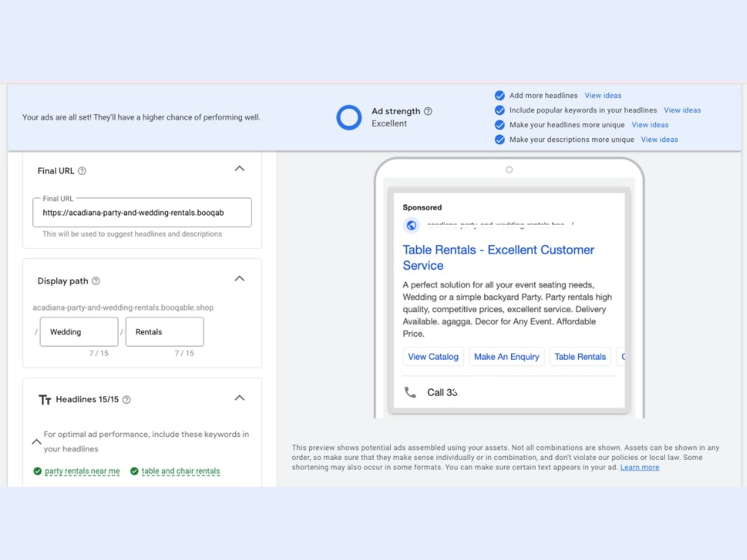This screenshot has height=560, width=747.
Task: Click the Make An Enquiry sitelink
Action: tap(506, 357)
